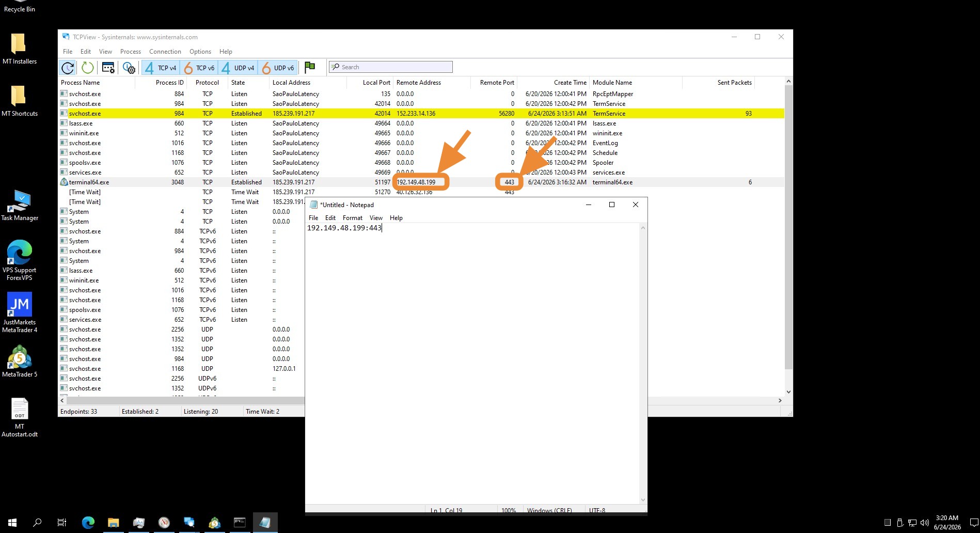Sort by Process Name column header

97,83
